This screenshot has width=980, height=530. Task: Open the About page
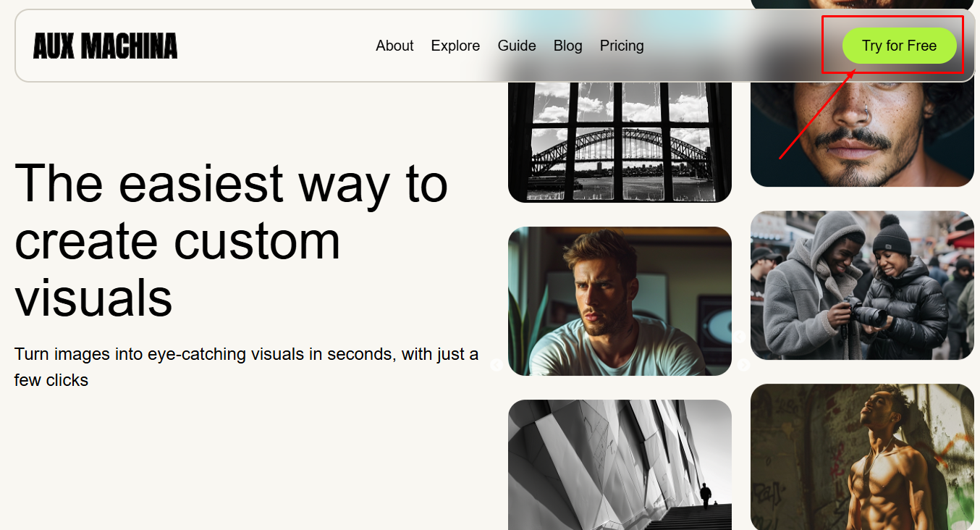point(394,46)
